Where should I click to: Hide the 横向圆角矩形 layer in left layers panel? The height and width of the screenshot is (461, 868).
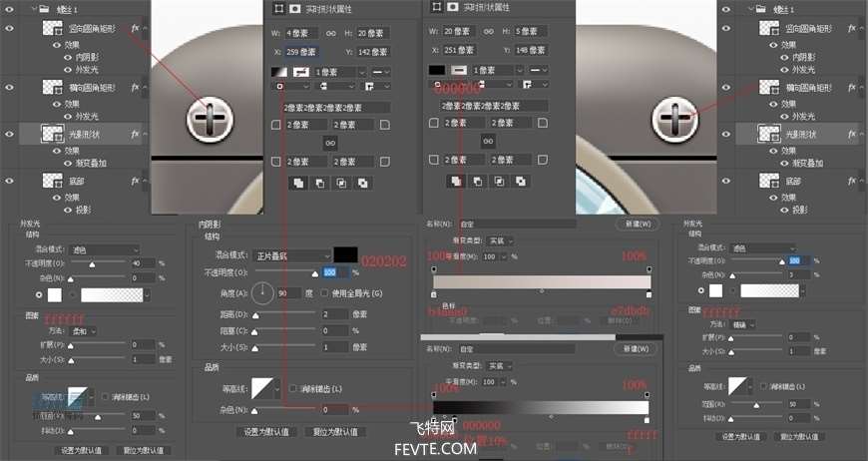pyautogui.click(x=10, y=87)
